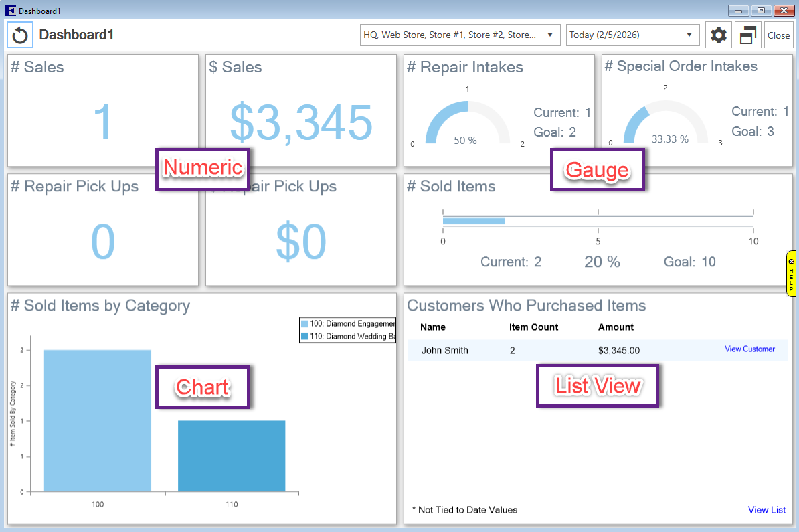Screen dimensions: 799x532
Task: Click the Item Count column header
Action: pyautogui.click(x=533, y=327)
